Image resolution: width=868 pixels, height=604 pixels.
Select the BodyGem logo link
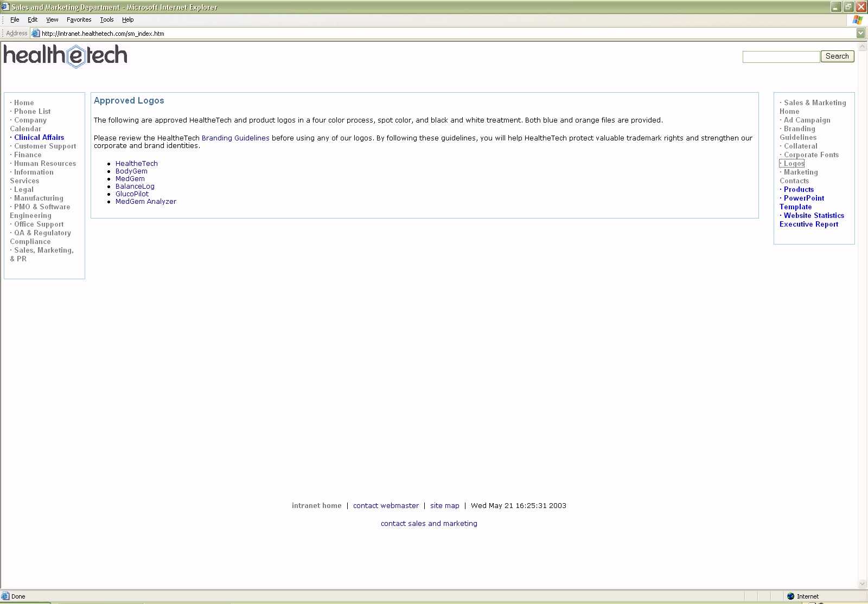click(x=131, y=171)
